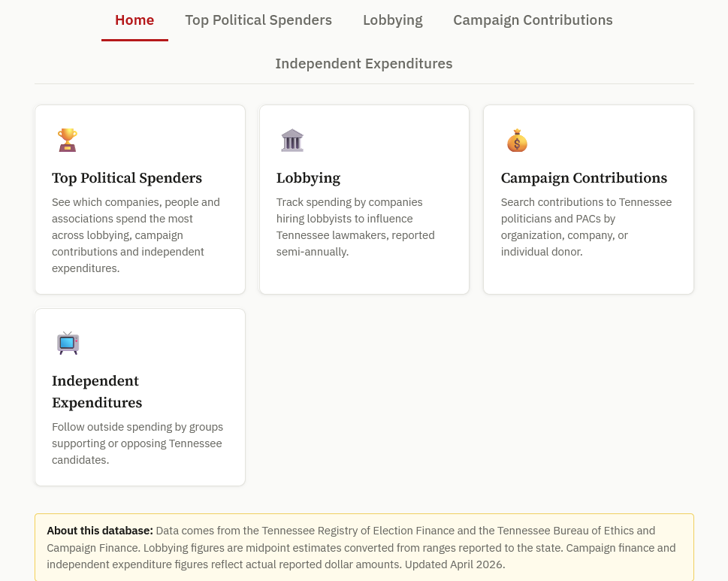Open the Lobbying tab in the navigation bar
Screen dimensions: 728x581
click(392, 20)
